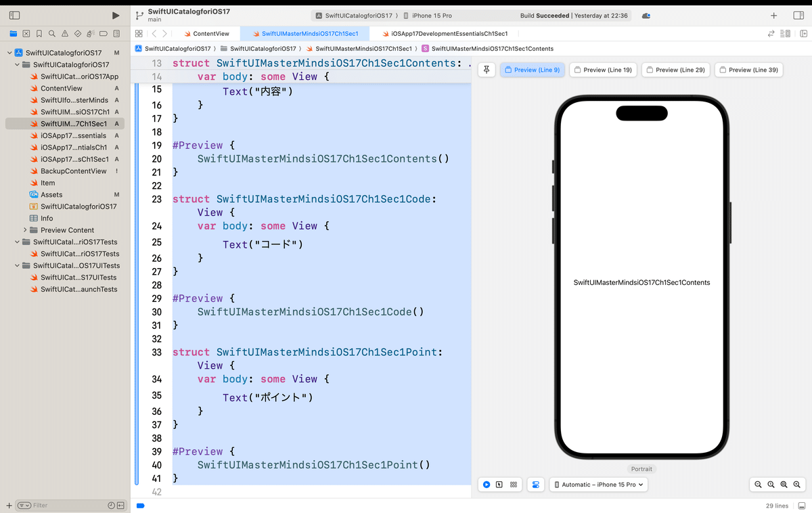
Task: Open the Project navigator folder icon
Action: 13,33
